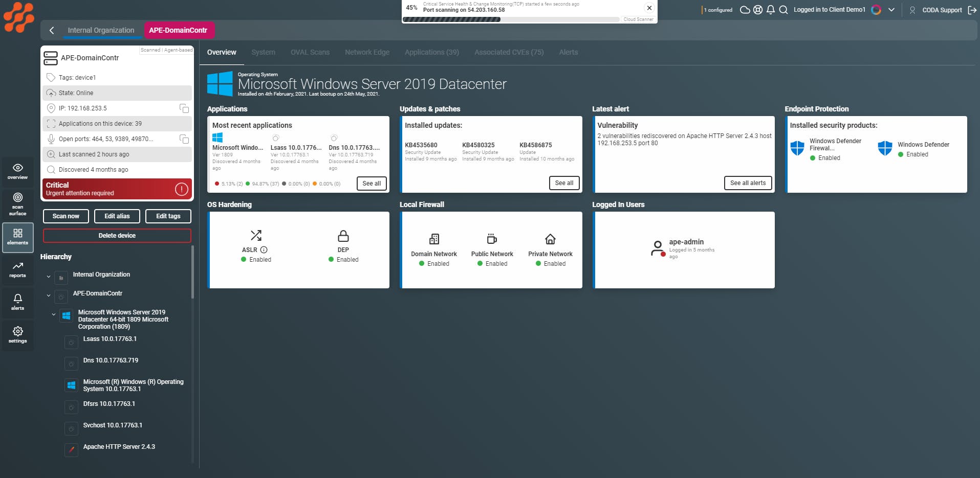Open the search magnifier in top bar
980x478 pixels.
click(x=783, y=10)
